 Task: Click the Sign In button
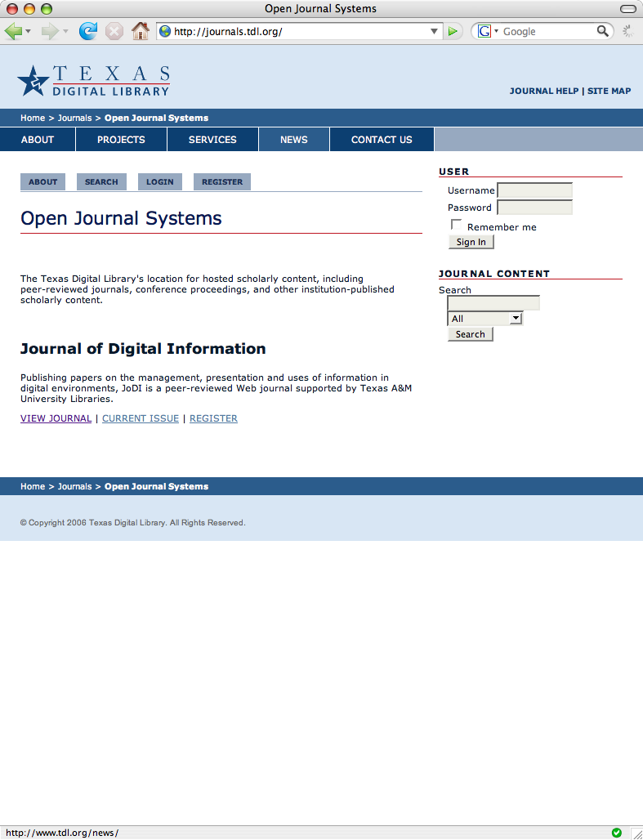click(471, 242)
